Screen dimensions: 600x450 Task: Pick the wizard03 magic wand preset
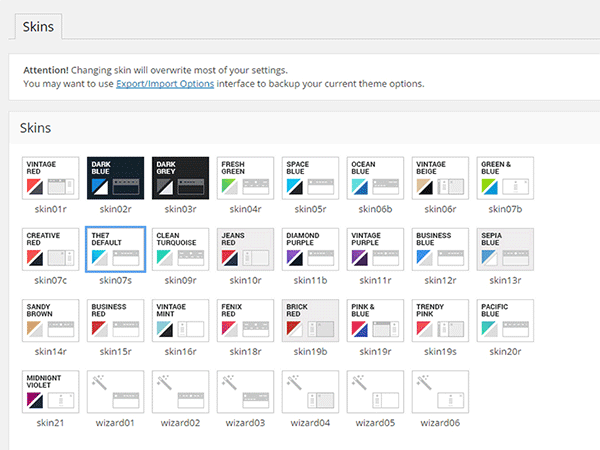245,391
